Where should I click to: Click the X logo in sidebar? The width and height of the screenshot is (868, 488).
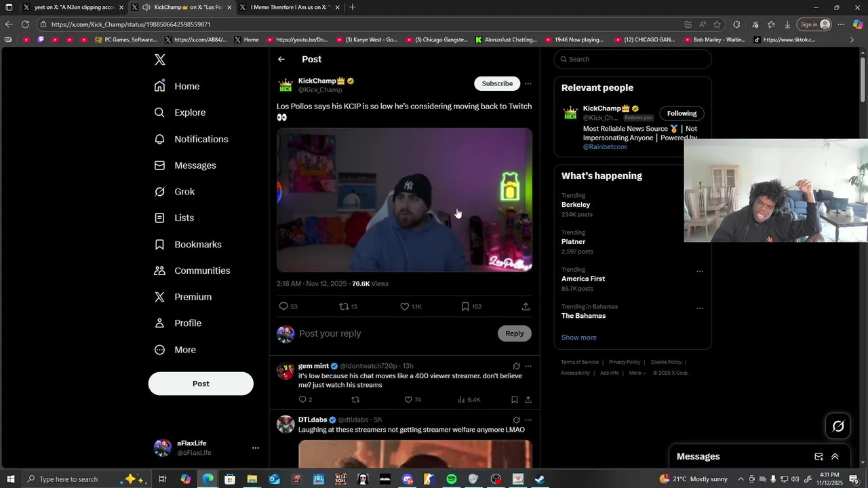coord(160,60)
